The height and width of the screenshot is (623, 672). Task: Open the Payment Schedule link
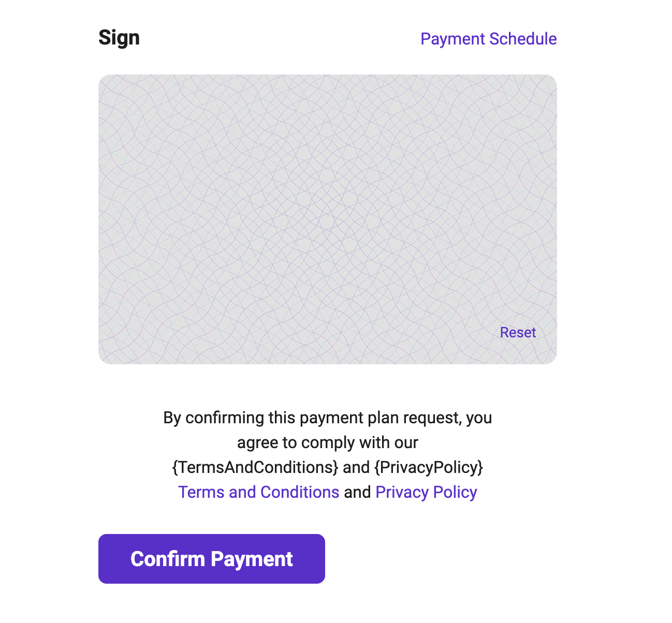pyautogui.click(x=488, y=39)
